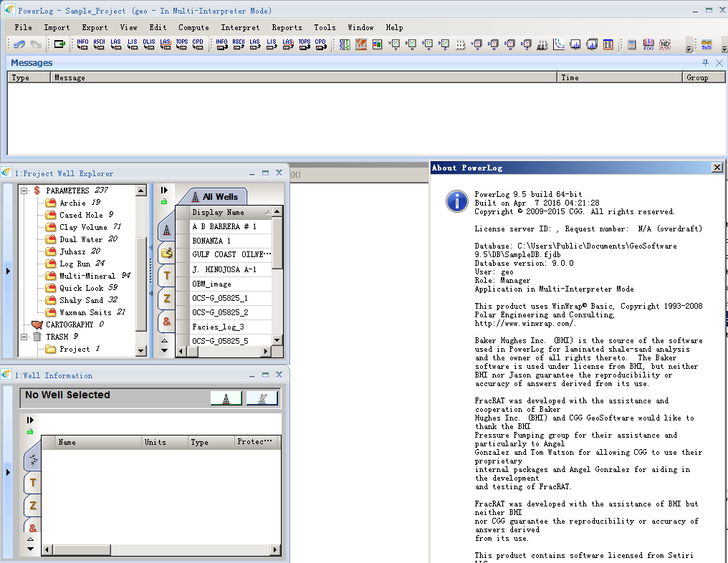Click the well derrick button in Well Information
This screenshot has width=728, height=563.
226,398
